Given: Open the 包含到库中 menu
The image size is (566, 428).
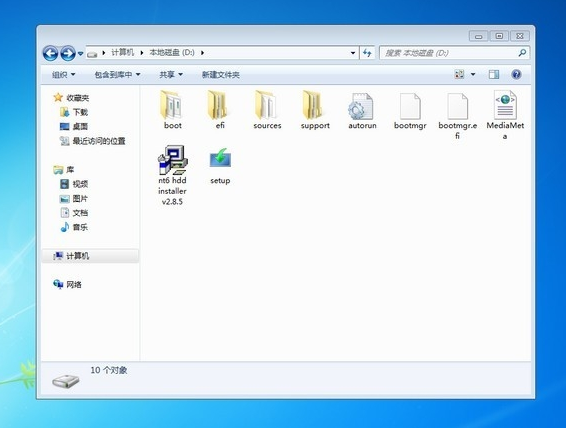Looking at the screenshot, I should [117, 75].
